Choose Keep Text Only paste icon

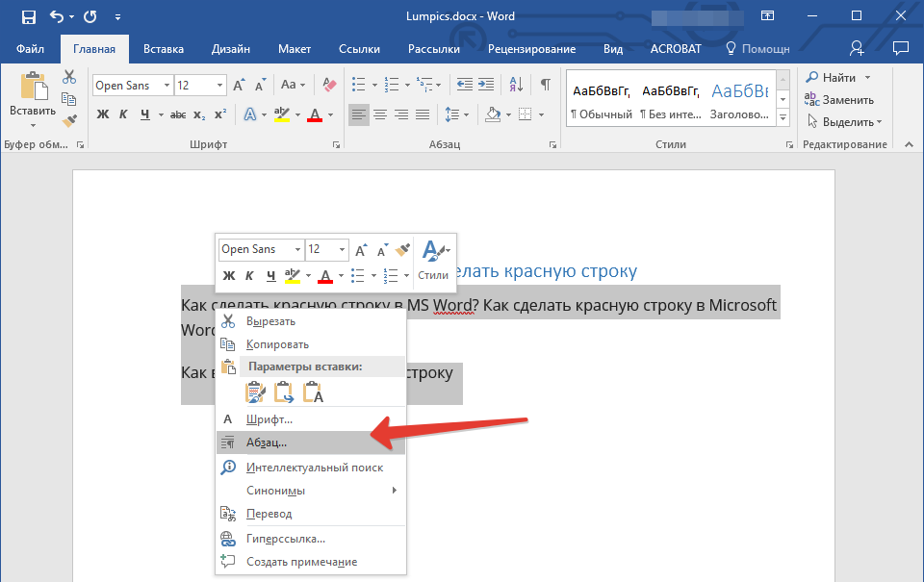pos(313,392)
